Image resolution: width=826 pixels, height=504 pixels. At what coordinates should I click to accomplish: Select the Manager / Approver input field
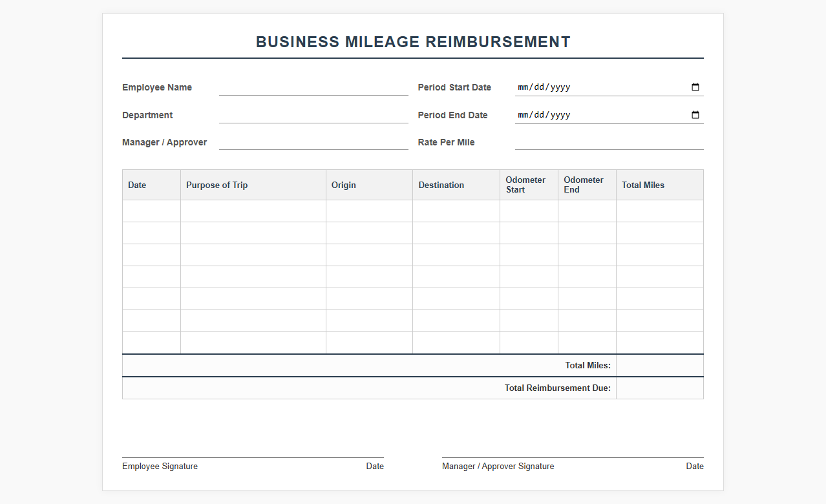coord(313,142)
